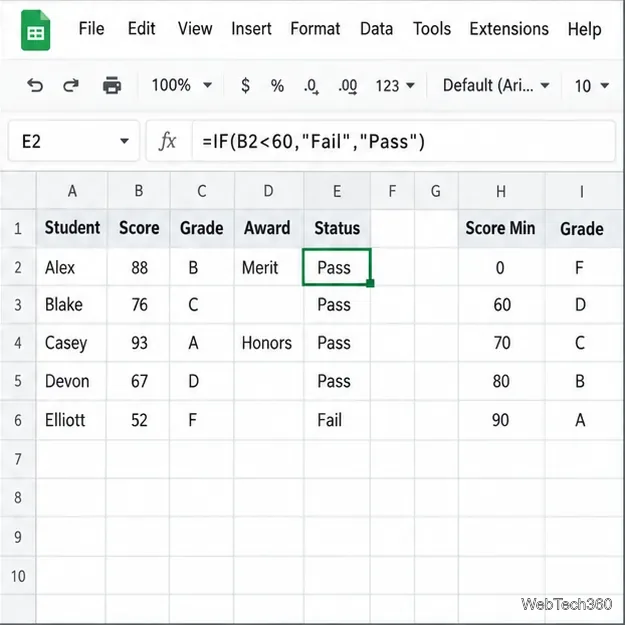
Task: Open the Insert menu
Action: coord(251,29)
